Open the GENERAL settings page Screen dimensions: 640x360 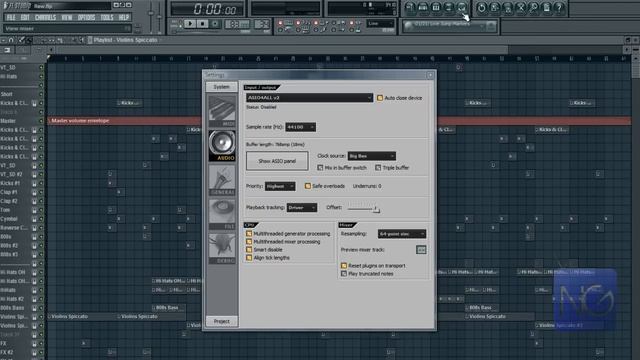click(222, 180)
